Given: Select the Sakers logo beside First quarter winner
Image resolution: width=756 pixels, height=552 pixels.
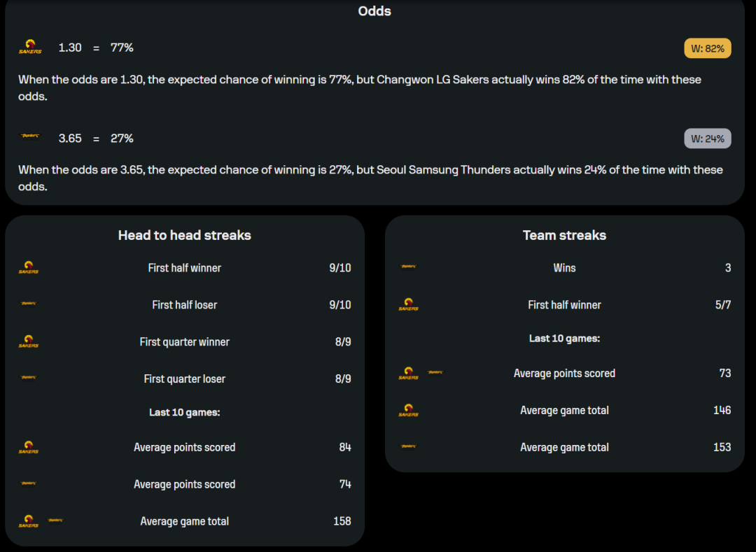Looking at the screenshot, I should click(29, 341).
